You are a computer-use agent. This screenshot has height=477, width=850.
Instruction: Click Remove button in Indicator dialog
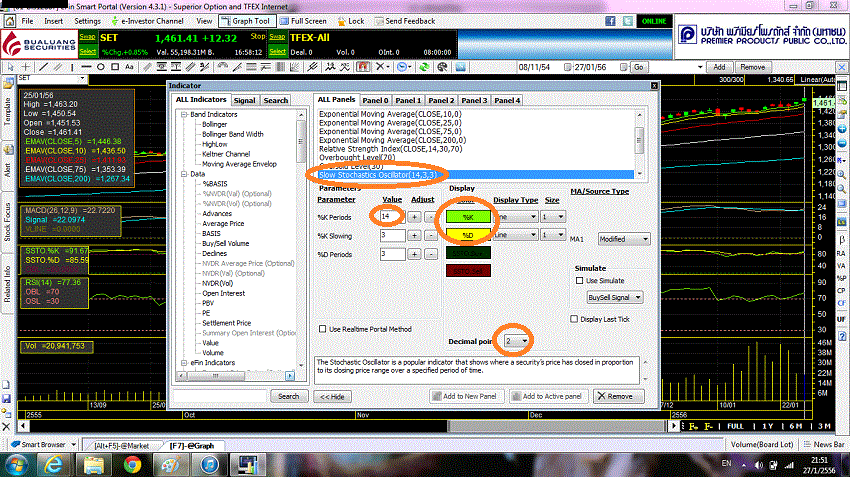coord(619,396)
